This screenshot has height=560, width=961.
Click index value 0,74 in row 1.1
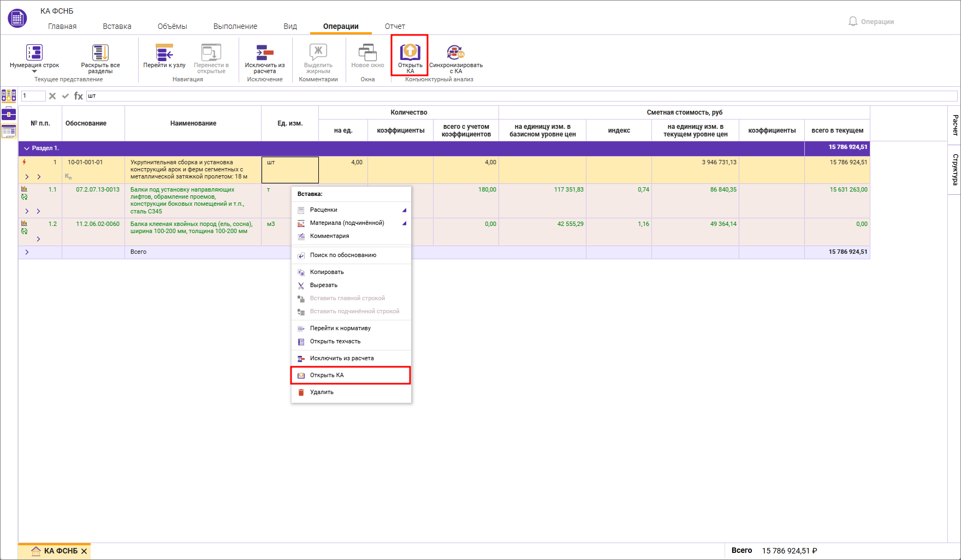click(x=643, y=189)
